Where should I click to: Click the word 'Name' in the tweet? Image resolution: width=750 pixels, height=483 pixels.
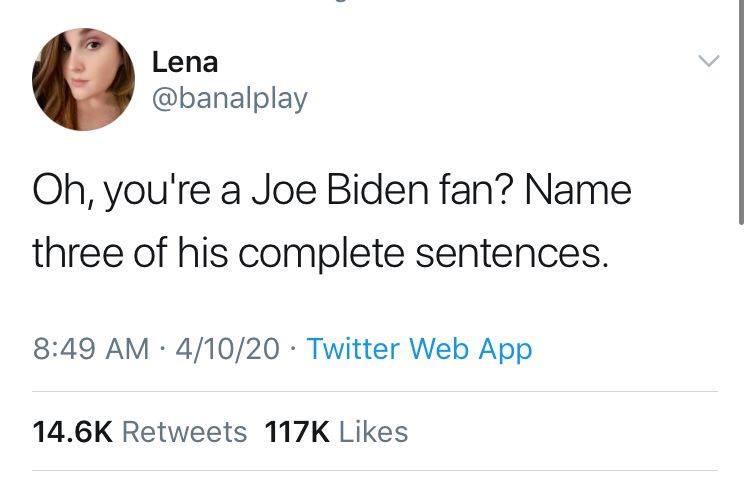point(578,191)
